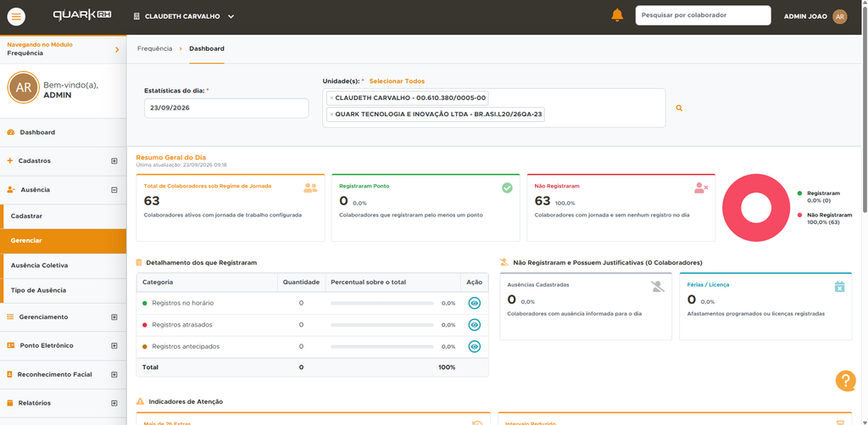Click the user-x icon on Não Registraram card
868x425 pixels.
pyautogui.click(x=701, y=187)
